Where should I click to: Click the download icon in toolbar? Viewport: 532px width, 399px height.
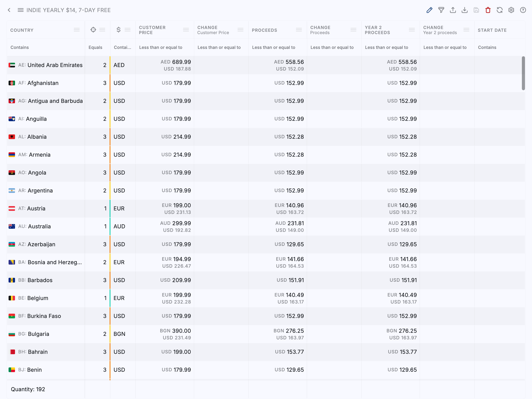point(464,10)
